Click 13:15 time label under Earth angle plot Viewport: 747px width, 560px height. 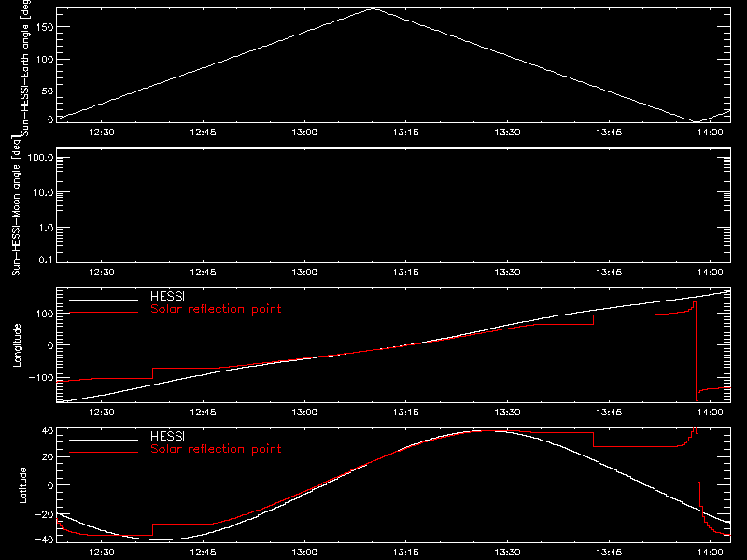406,133
